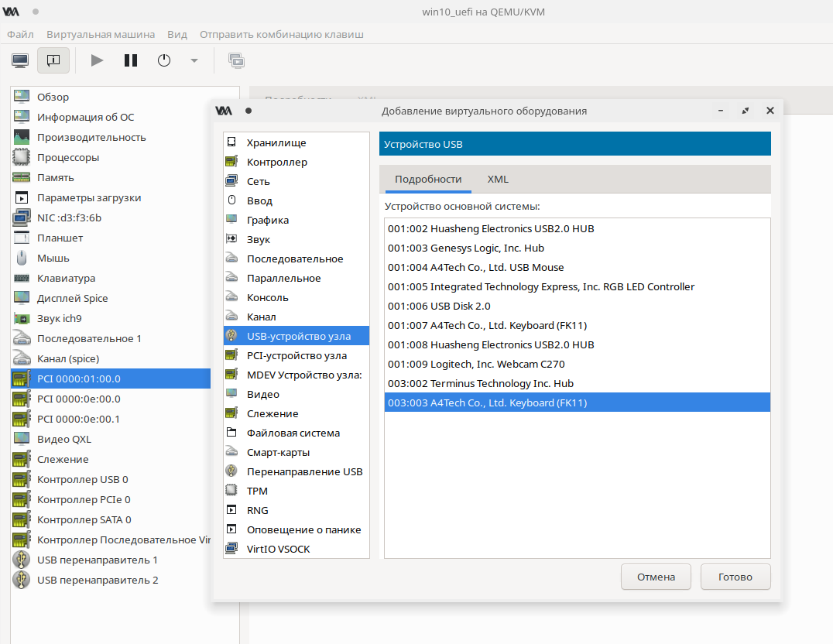This screenshot has height=644, width=833.
Task: Pause the virtual machine
Action: click(131, 60)
